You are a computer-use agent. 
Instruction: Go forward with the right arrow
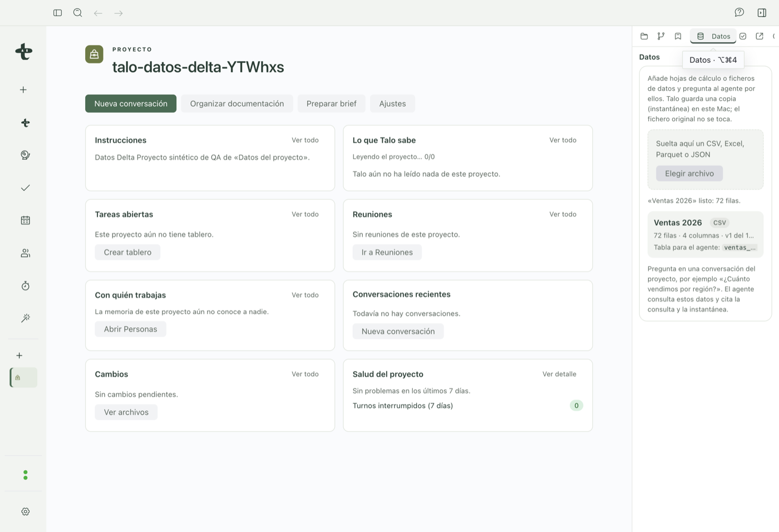119,13
